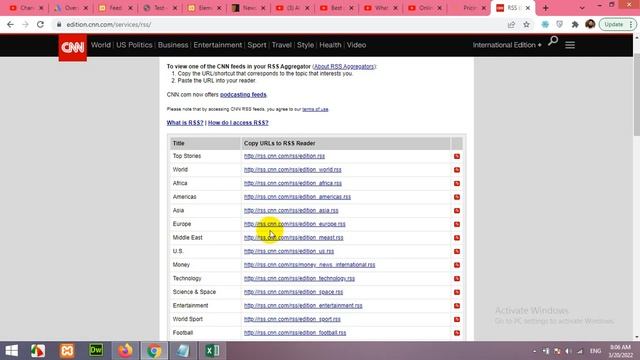Open Windows Start menu
The width and height of the screenshot is (640, 360).
tap(11, 351)
